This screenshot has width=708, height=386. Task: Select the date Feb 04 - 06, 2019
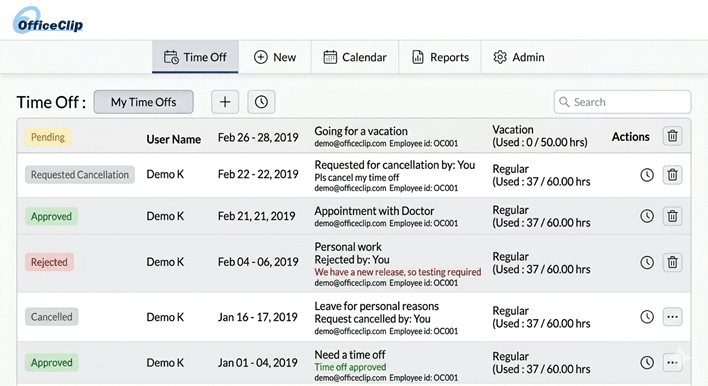(x=258, y=262)
